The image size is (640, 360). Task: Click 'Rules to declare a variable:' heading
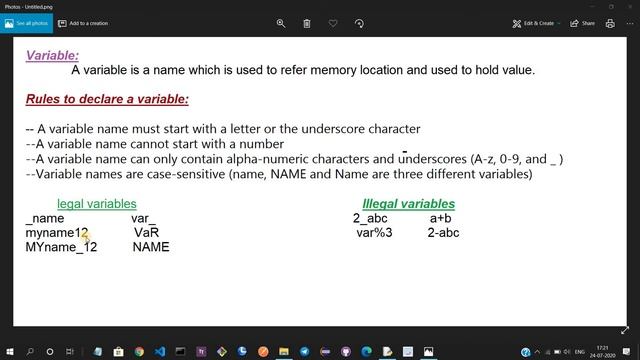[x=107, y=99]
